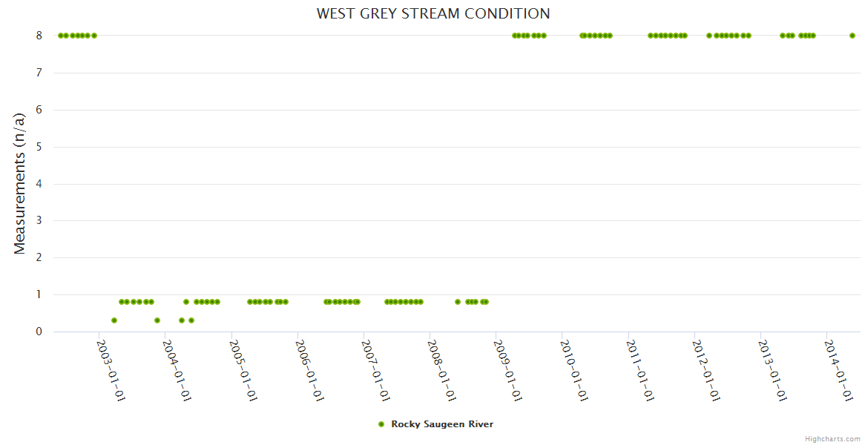Click the 0.8 point between the two 2004 0.3 points

click(x=186, y=302)
